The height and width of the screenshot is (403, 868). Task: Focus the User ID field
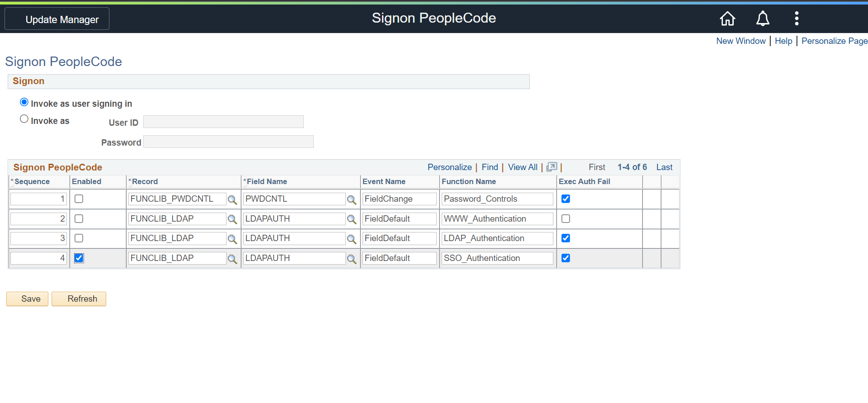[x=223, y=122]
